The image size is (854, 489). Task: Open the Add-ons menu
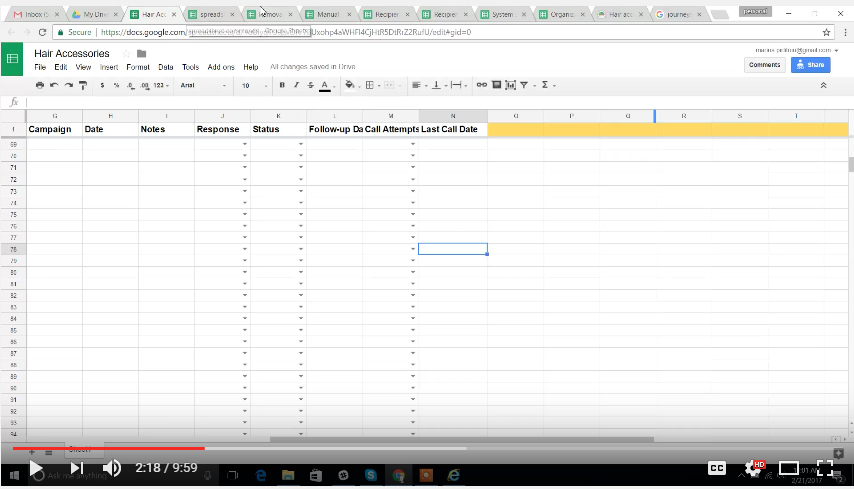(x=221, y=67)
